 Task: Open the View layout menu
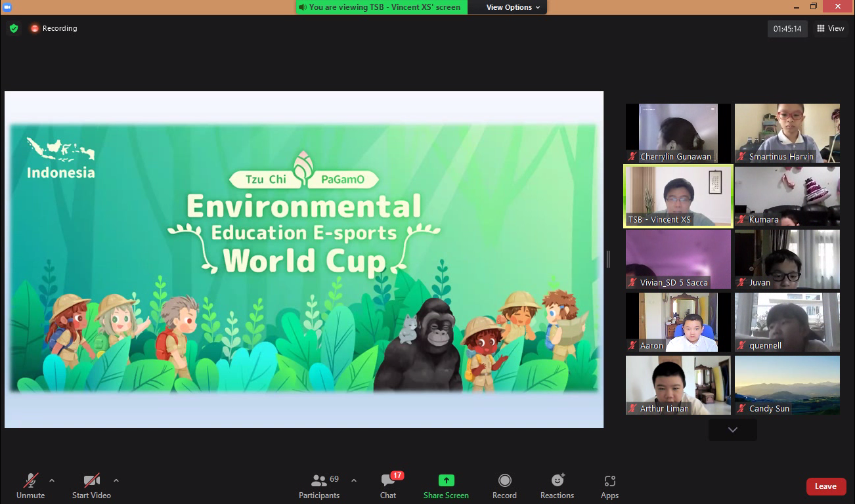[x=831, y=28]
